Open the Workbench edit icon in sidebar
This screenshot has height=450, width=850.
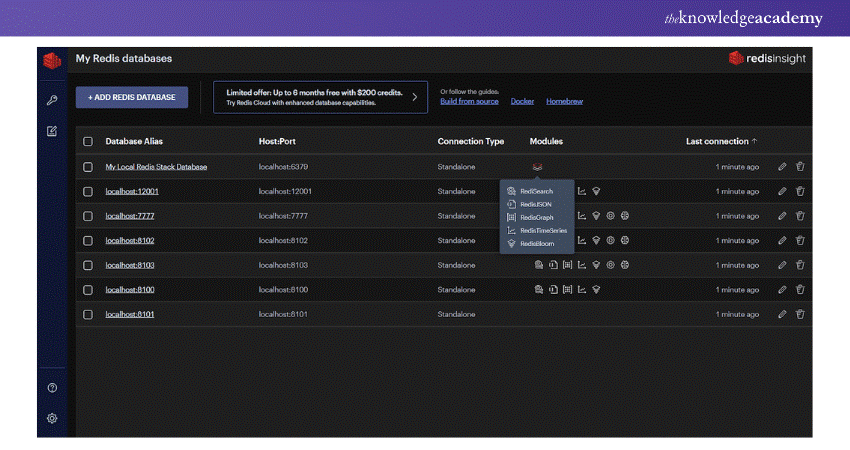tap(52, 131)
